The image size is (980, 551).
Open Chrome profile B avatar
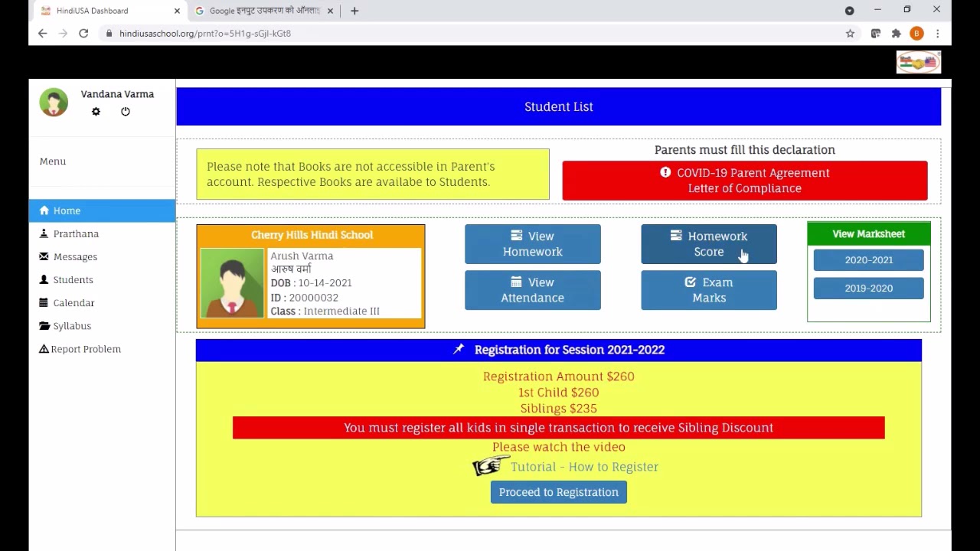tap(916, 34)
